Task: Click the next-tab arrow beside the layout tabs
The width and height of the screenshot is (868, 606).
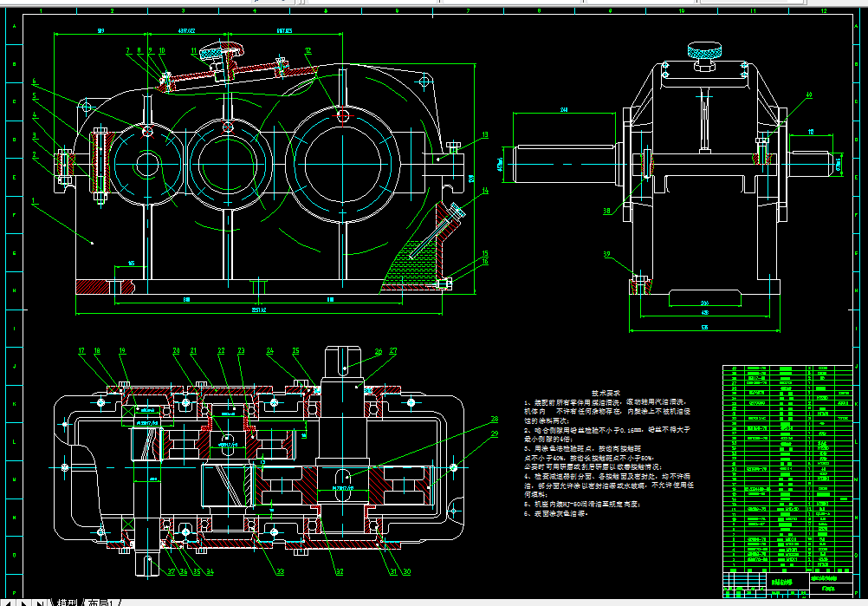Action: click(x=25, y=603)
